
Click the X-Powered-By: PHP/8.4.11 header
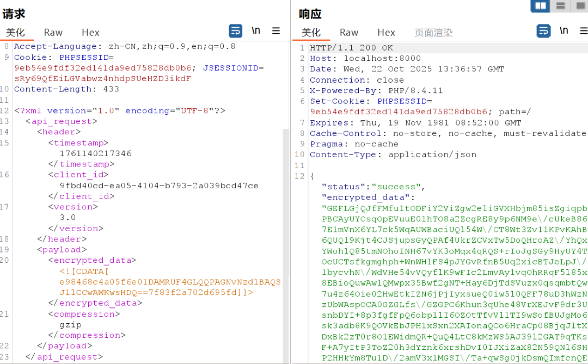(x=376, y=90)
